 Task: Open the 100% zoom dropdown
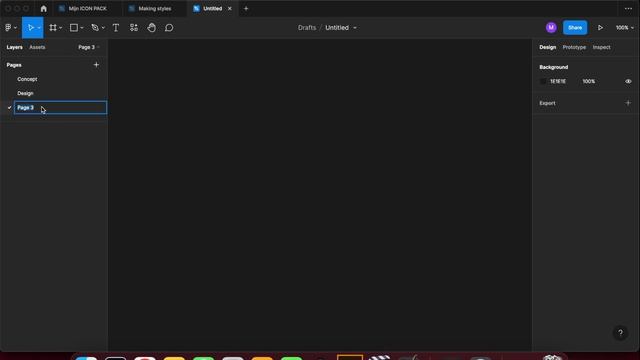click(x=624, y=28)
